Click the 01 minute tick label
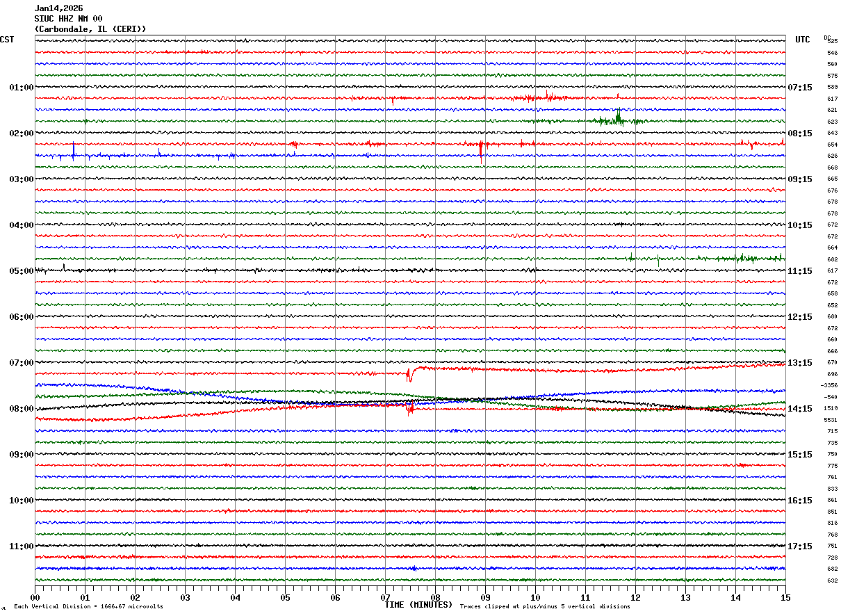This screenshot has height=616, width=841. (x=85, y=597)
